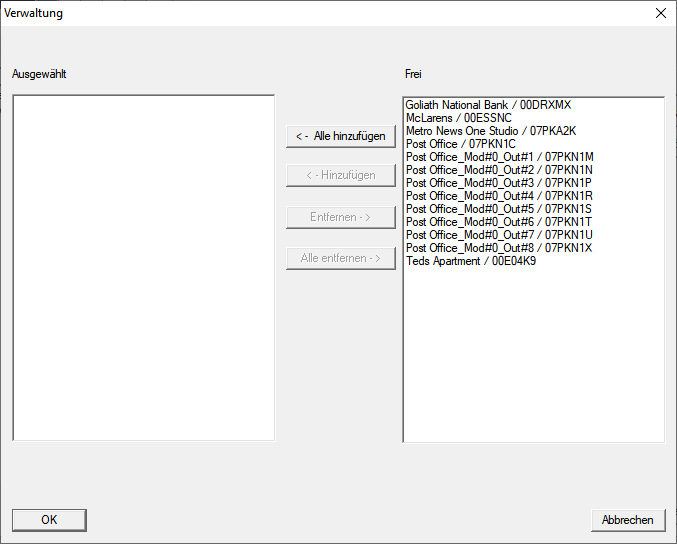Choose Post Office_Mod#0_Out#5 / 07PKN1S
677x544 pixels.
tap(499, 209)
